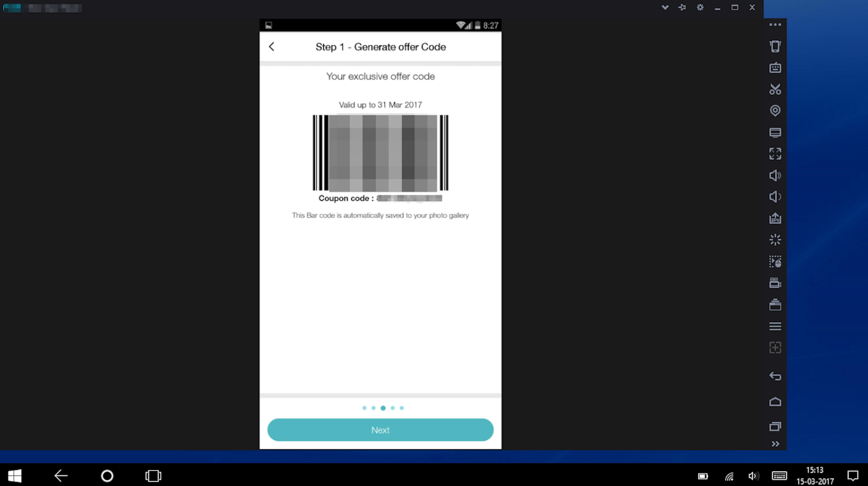Select the fifth pagination dot
868x486 pixels.
point(402,408)
